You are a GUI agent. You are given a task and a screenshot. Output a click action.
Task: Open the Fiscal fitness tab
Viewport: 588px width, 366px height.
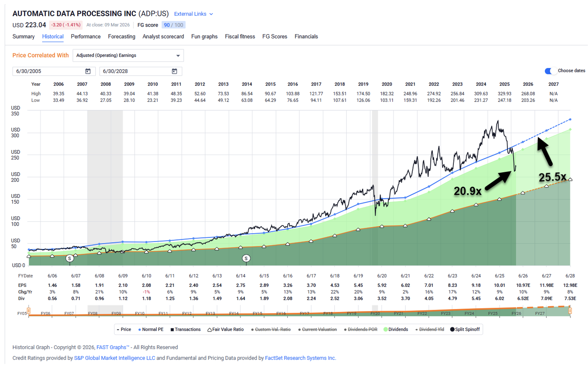(240, 37)
